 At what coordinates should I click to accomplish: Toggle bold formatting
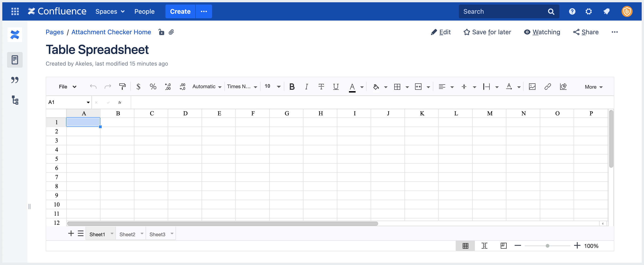tap(292, 87)
